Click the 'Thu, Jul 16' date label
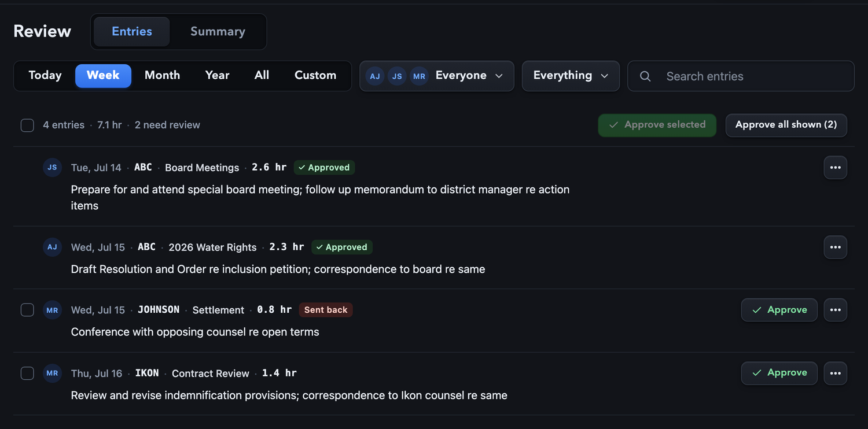Screen dimensions: 868x429 (97, 373)
